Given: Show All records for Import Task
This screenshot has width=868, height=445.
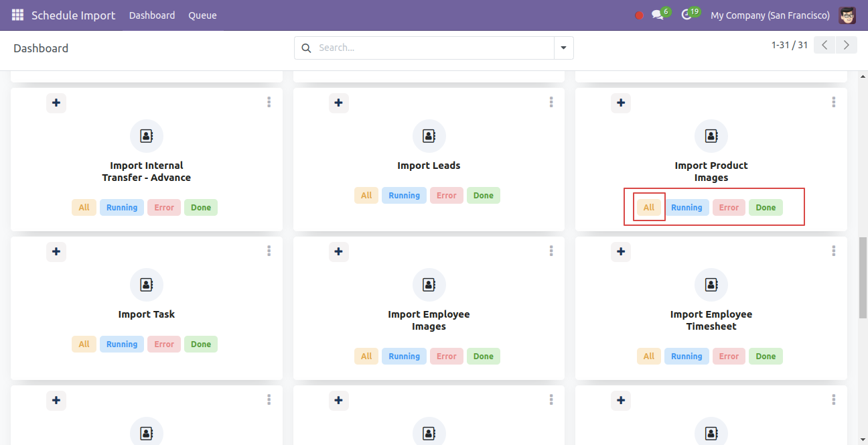Looking at the screenshot, I should coord(84,344).
